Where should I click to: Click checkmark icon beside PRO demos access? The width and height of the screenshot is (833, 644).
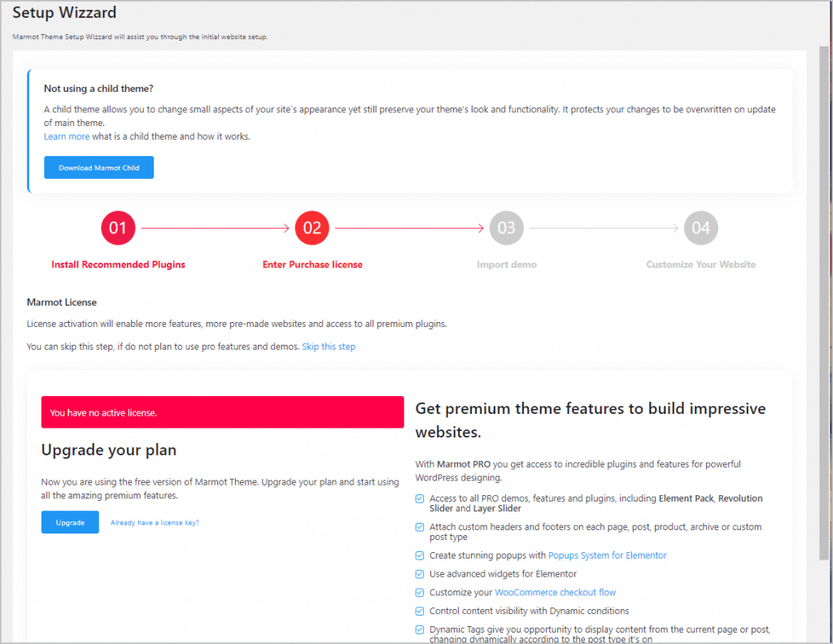420,498
